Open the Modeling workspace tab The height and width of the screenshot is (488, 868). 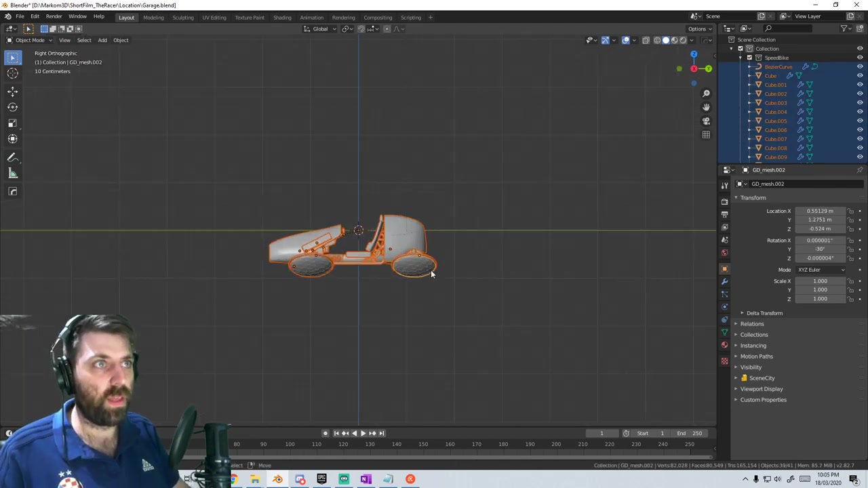click(153, 18)
